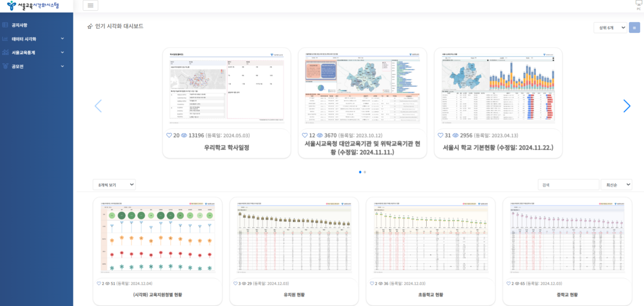
Task: Click the Seoul education system logo
Action: click(x=33, y=6)
